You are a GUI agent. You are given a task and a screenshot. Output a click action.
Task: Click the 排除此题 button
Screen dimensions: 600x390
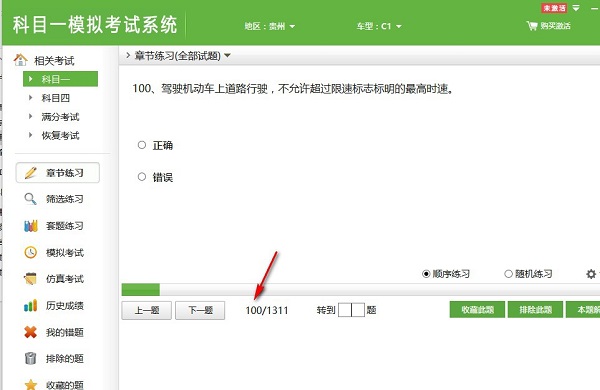click(535, 310)
